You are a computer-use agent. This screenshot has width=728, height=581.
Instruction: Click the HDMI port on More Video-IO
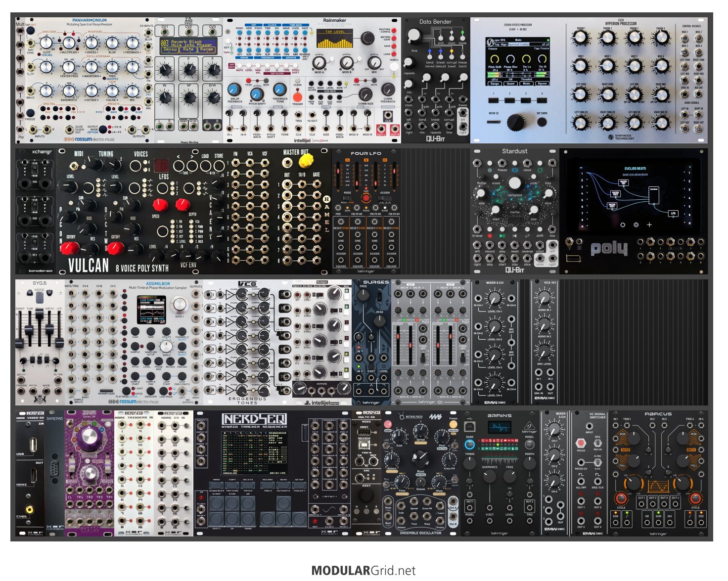(34, 476)
